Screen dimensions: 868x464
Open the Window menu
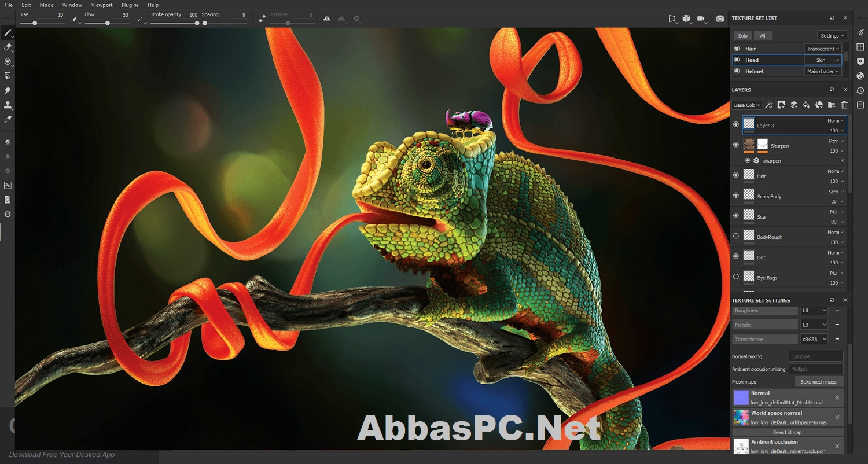[72, 5]
